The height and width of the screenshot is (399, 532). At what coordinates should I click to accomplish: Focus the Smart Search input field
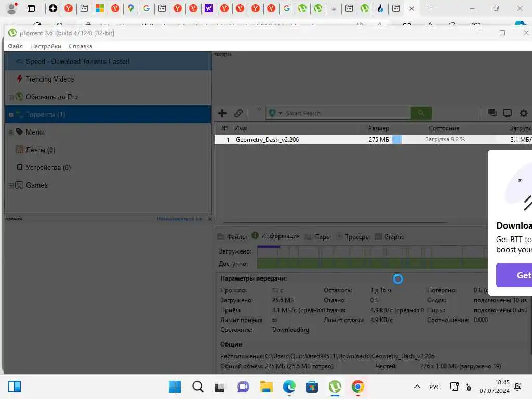pyautogui.click(x=347, y=113)
